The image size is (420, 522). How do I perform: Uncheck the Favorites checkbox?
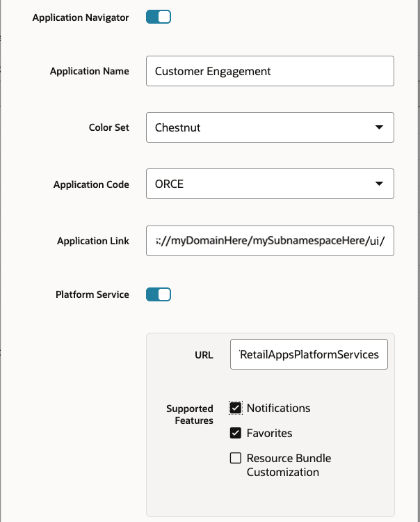(236, 433)
